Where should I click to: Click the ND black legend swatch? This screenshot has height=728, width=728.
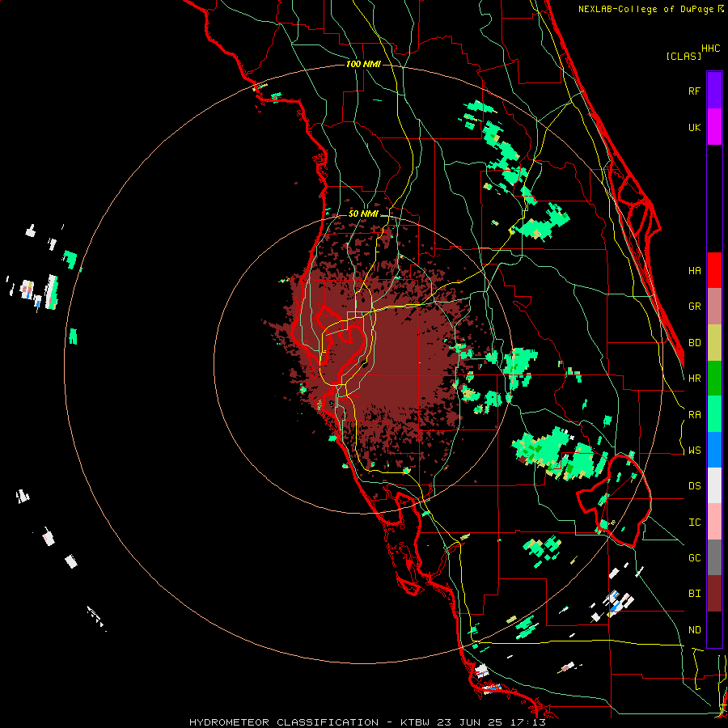point(714,629)
